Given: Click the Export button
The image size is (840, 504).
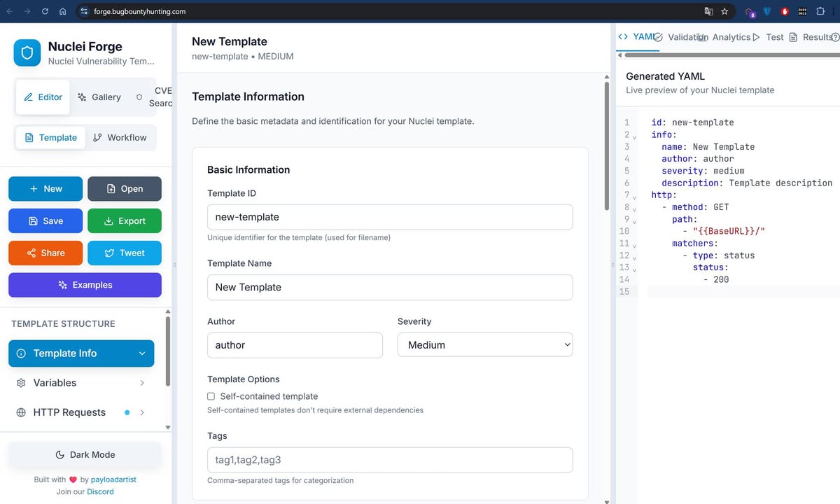Looking at the screenshot, I should [x=125, y=220].
